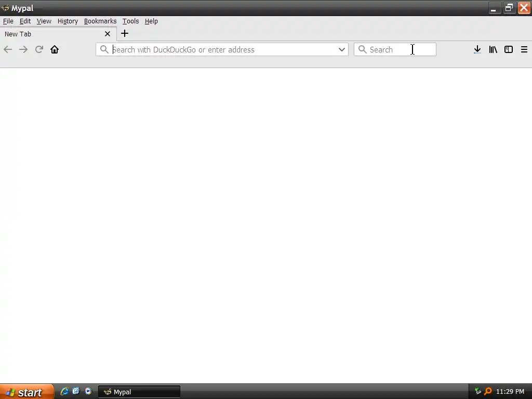The image size is (532, 399).
Task: Launch Outlook Express from quick launch
Action: tap(76, 391)
